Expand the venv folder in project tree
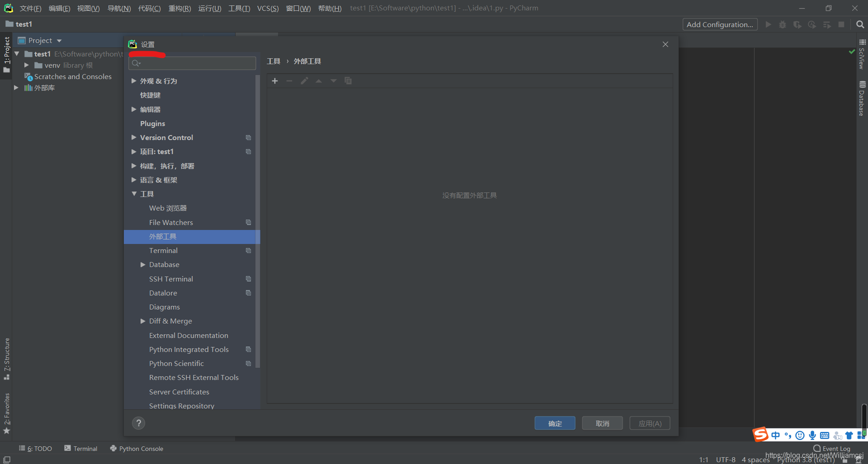 pyautogui.click(x=26, y=66)
